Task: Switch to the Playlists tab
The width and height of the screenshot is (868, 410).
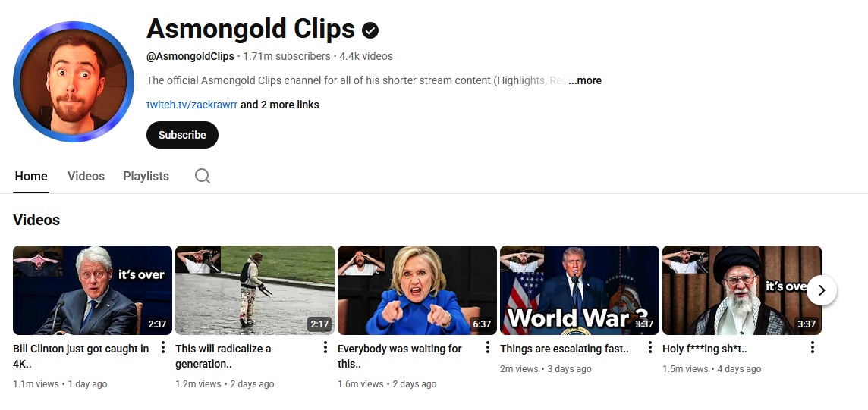Action: [146, 177]
